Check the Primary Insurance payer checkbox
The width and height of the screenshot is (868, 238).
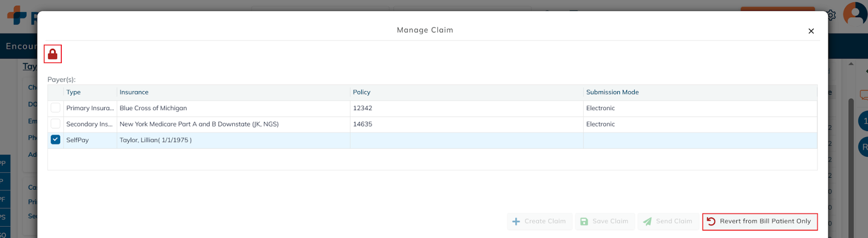click(x=55, y=108)
